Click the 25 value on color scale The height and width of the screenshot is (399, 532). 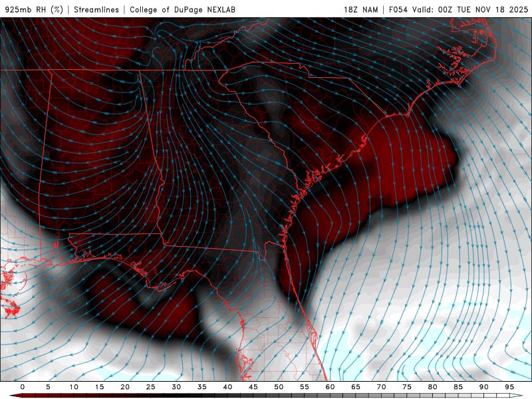151,387
